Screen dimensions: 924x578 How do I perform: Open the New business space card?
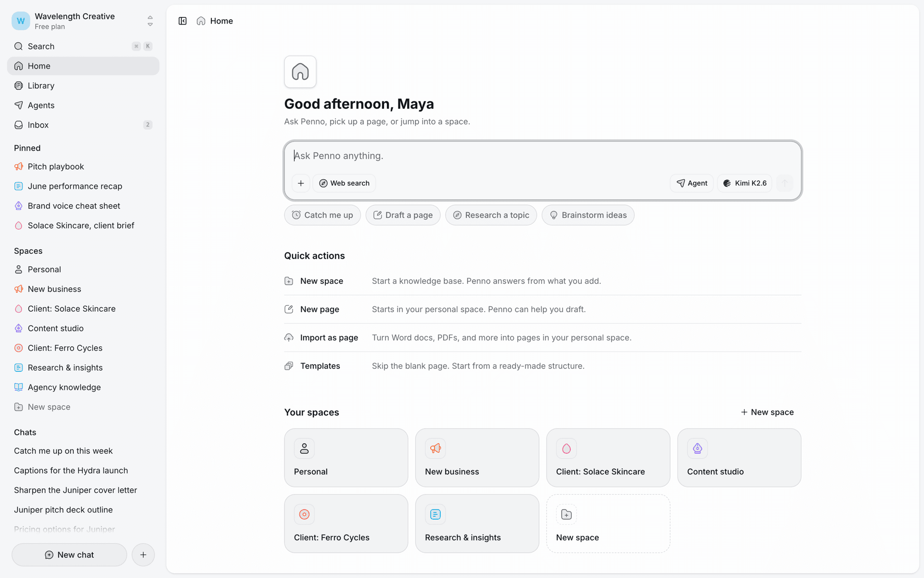477,458
